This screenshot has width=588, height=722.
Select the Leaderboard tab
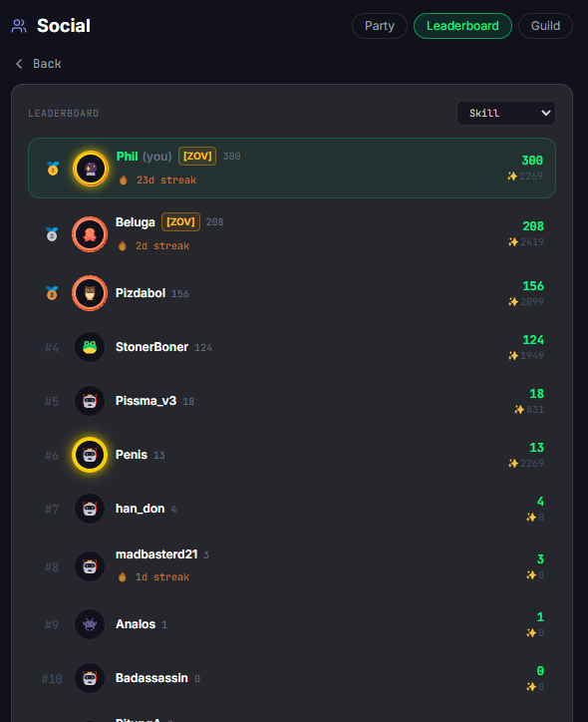pyautogui.click(x=462, y=26)
